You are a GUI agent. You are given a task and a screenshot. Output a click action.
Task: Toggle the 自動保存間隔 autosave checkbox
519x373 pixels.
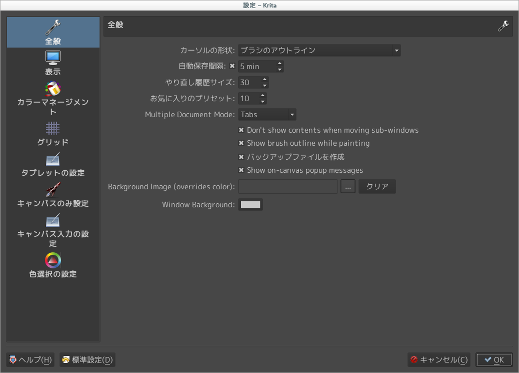click(x=232, y=66)
